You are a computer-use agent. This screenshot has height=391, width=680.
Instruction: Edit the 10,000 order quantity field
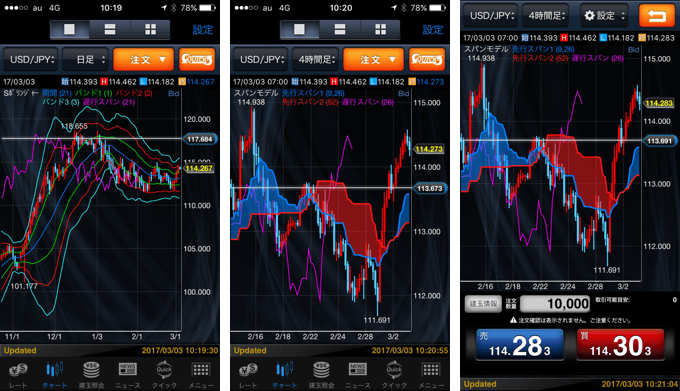pos(555,304)
